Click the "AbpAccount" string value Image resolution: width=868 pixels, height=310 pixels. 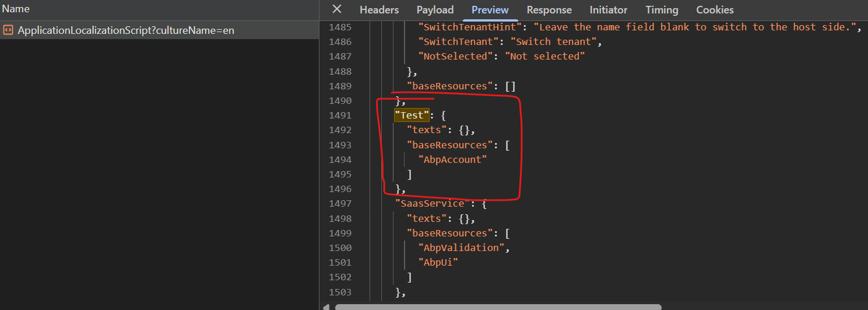tap(452, 159)
